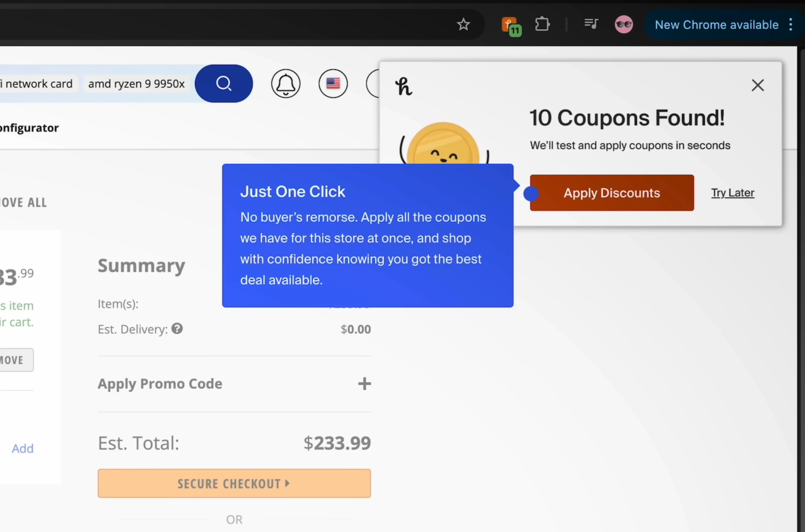This screenshot has width=805, height=532.
Task: Click the Est. Delivery $0.00 value
Action: pyautogui.click(x=356, y=329)
